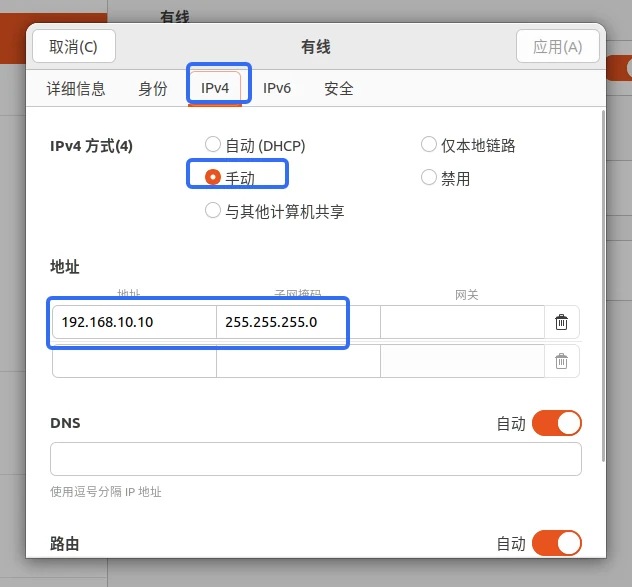This screenshot has width=632, height=587.
Task: Choose 仅本地链路 link-local option
Action: pyautogui.click(x=428, y=144)
